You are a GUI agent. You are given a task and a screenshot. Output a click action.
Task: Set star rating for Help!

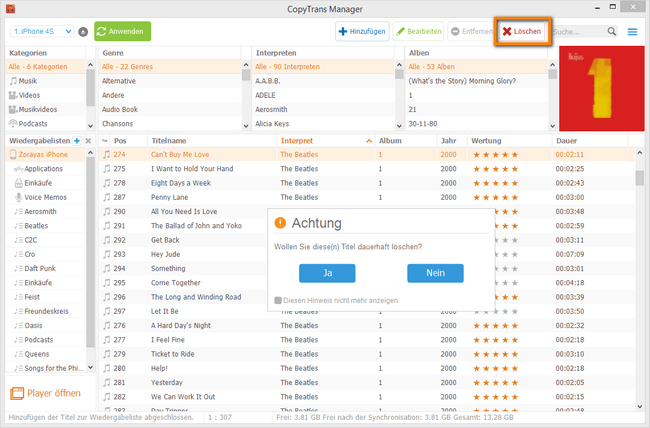[x=495, y=368]
